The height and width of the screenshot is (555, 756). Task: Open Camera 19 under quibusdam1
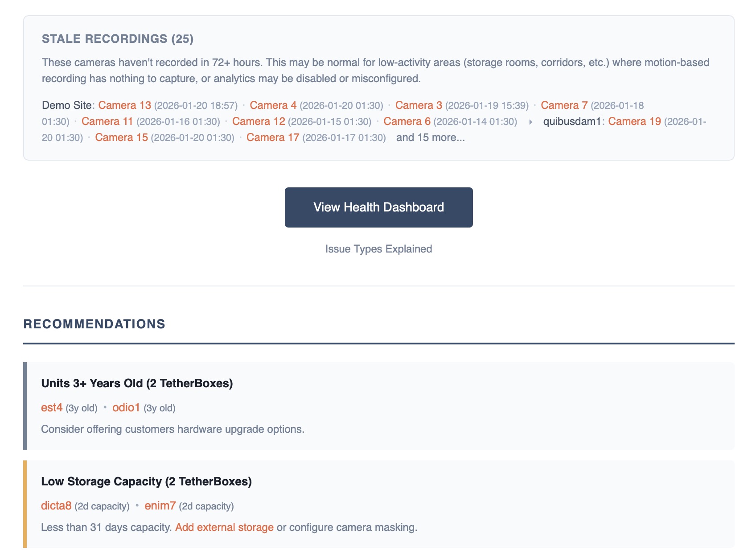pos(634,121)
